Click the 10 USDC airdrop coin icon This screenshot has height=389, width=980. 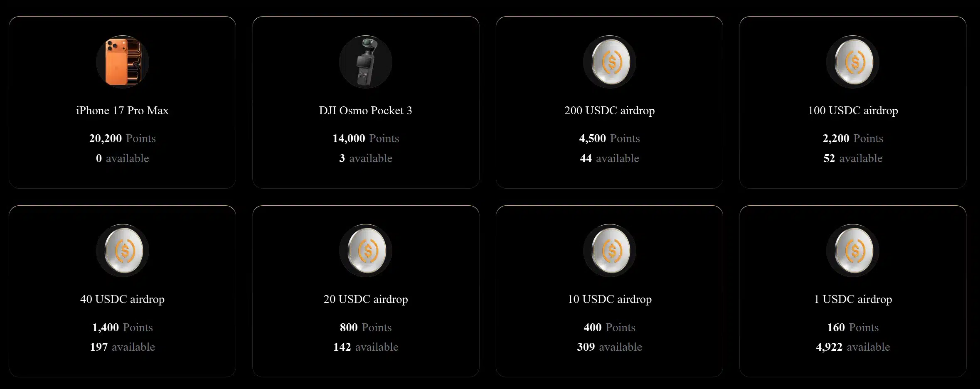pos(609,250)
